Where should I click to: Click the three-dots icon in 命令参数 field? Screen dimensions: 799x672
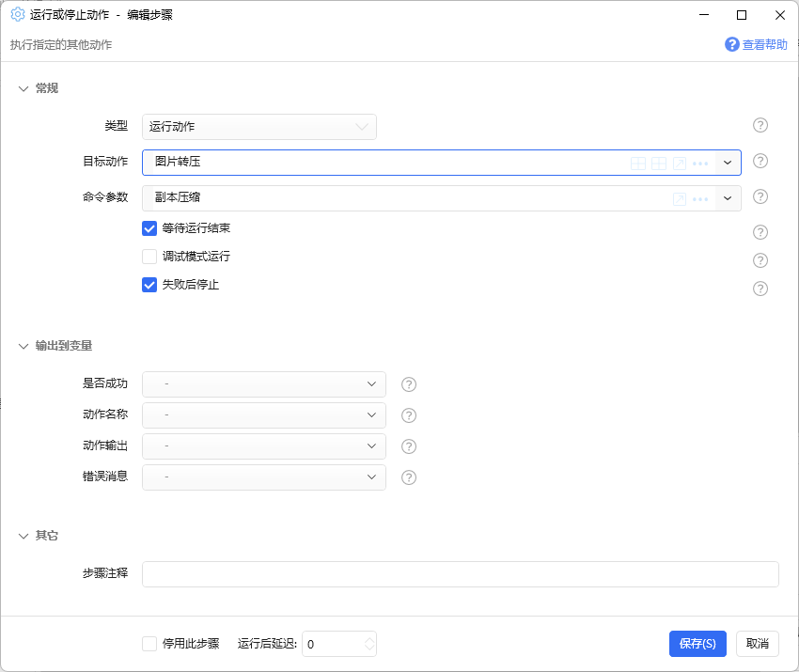(x=700, y=199)
